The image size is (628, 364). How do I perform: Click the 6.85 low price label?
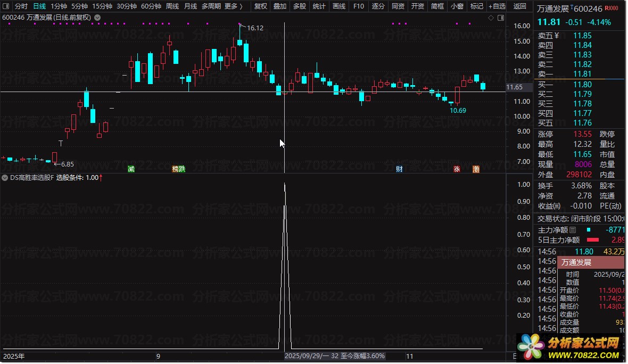67,164
